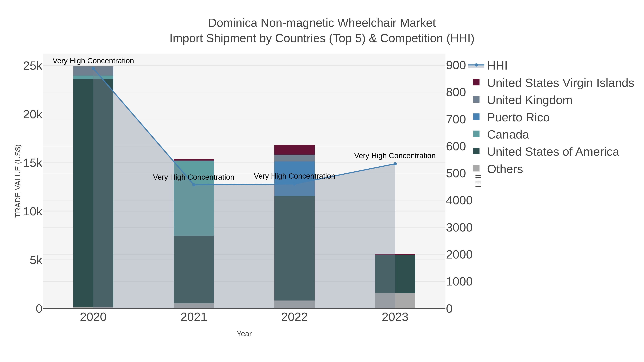Click the Puerto Rico legend label
644x362 pixels.
click(518, 117)
